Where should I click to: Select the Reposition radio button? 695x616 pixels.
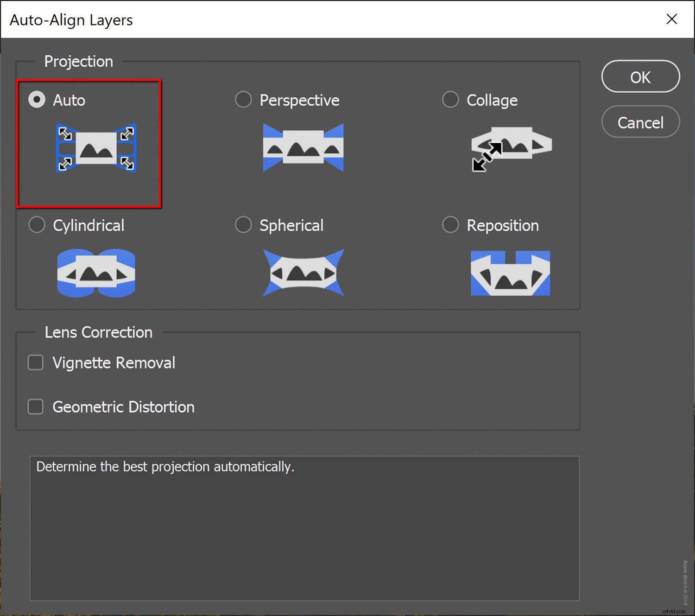[450, 224]
